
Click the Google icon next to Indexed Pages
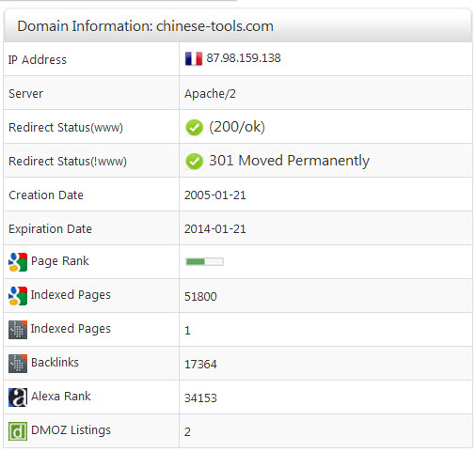[18, 296]
